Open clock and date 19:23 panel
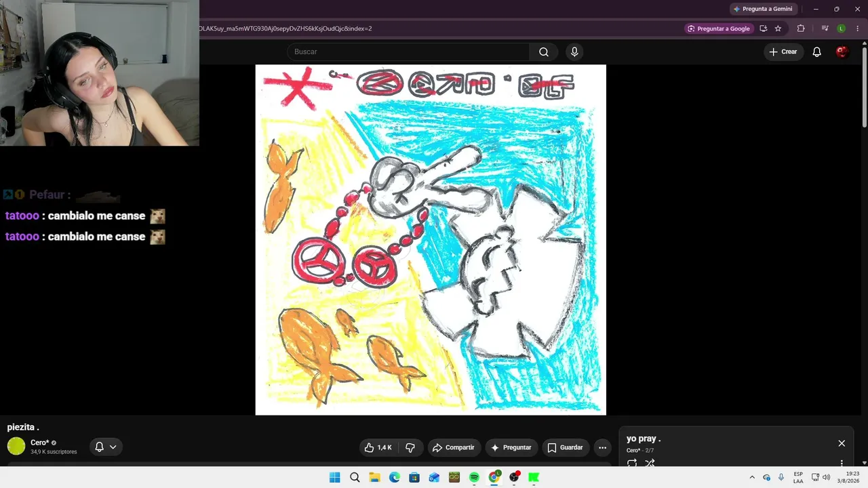The image size is (868, 488). point(848,477)
